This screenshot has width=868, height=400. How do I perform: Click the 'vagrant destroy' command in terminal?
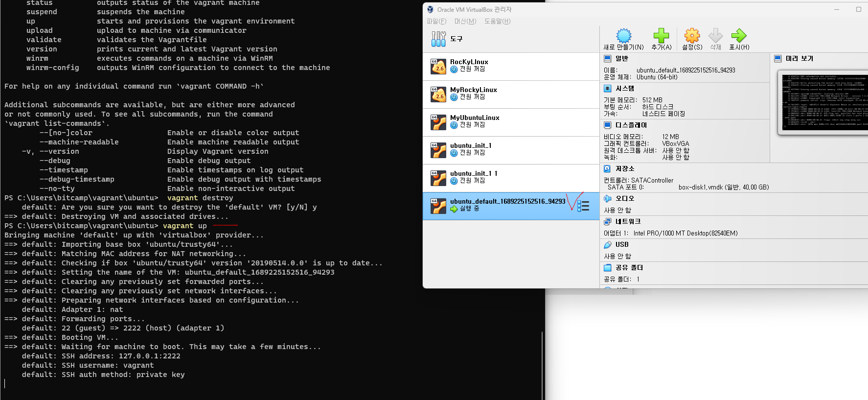200,198
